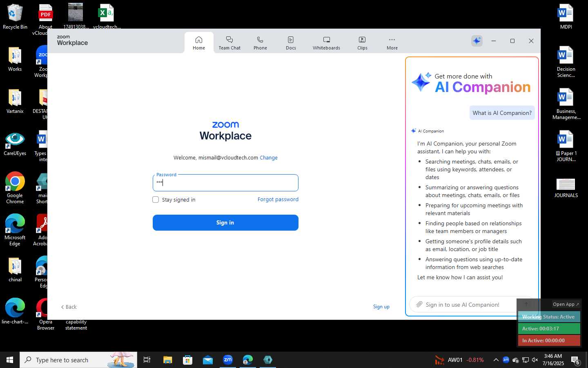Open the Mail app on taskbar

point(208,360)
